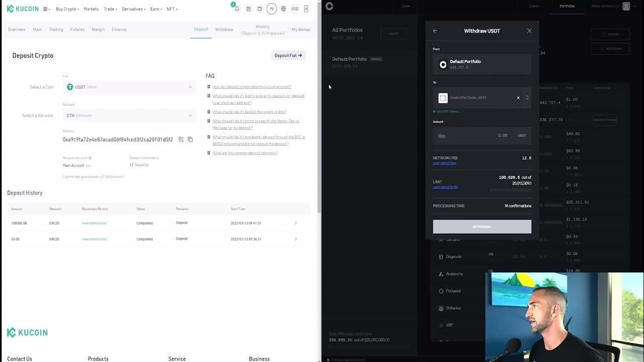Switch to the Futures tab
This screenshot has height=362, width=644.
coord(77,30)
